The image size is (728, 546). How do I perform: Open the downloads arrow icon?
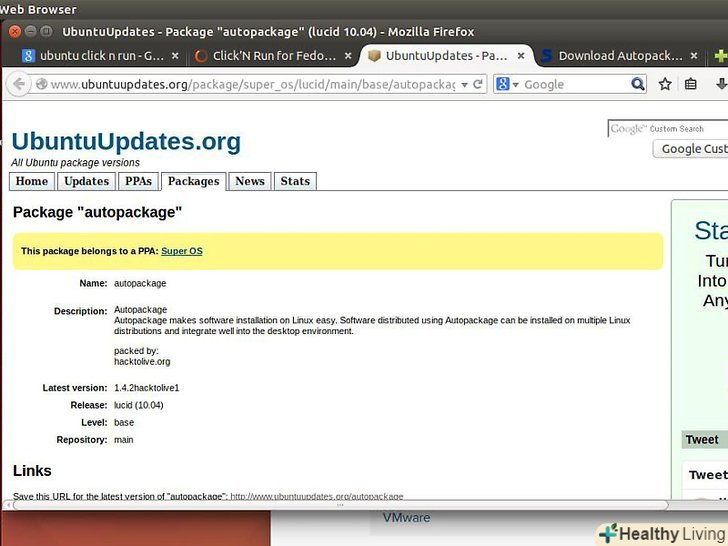coord(721,84)
